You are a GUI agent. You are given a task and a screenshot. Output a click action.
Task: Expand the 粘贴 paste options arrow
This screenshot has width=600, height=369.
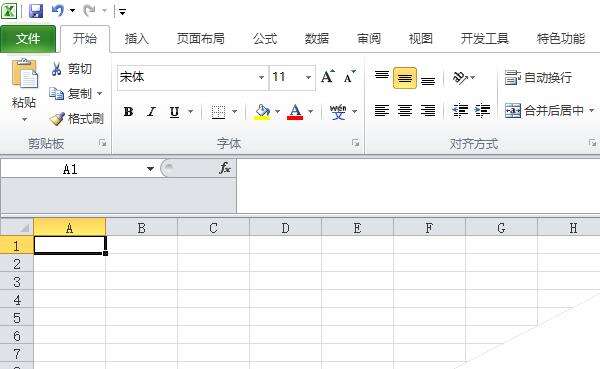[x=24, y=119]
